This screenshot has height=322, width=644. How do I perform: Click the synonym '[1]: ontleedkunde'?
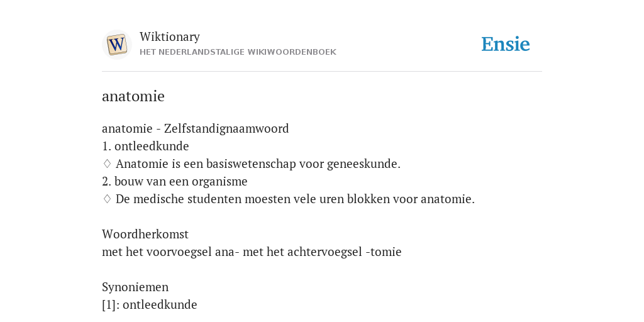[x=150, y=305]
